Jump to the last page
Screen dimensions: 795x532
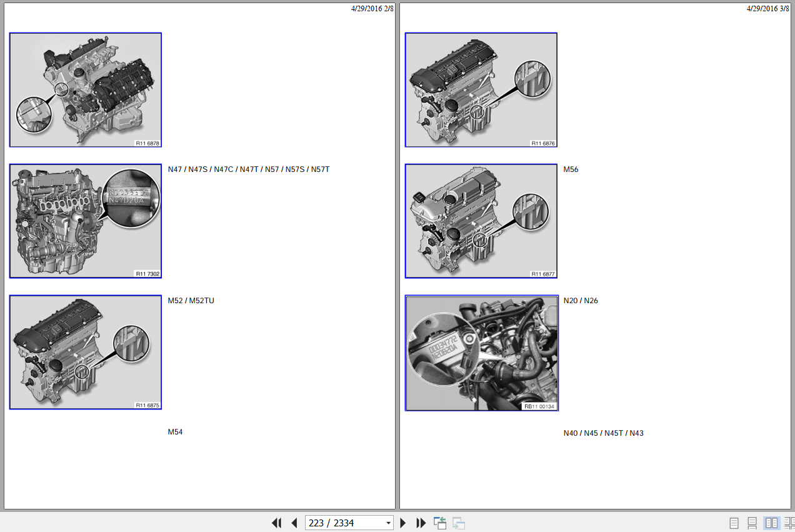click(421, 523)
